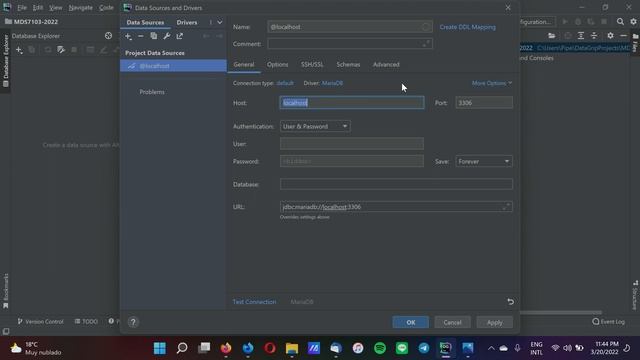This screenshot has width=640, height=360.
Task: Focus the Host input field
Action: 352,103
